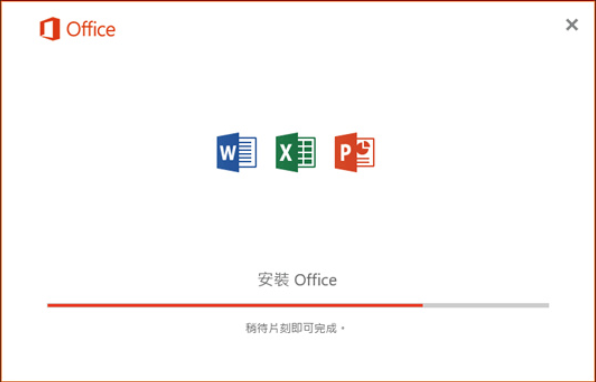The height and width of the screenshot is (382, 596).
Task: Click the spreadsheet grid on Excel icon
Action: tap(306, 152)
